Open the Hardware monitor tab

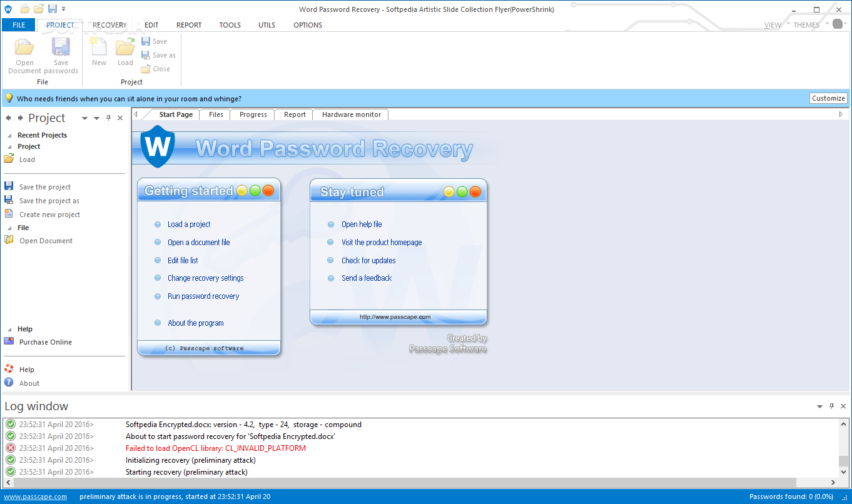coord(352,114)
